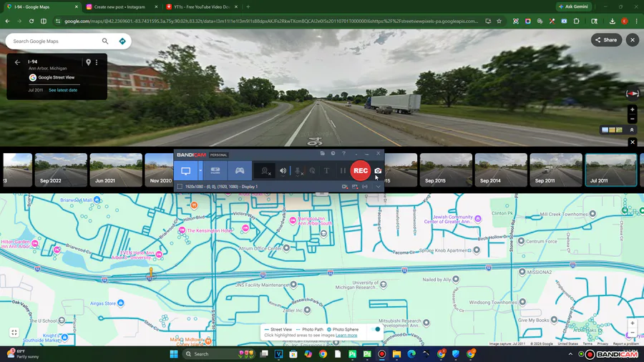Select the Sep 2011 Street View thumbnail

pos(556,170)
